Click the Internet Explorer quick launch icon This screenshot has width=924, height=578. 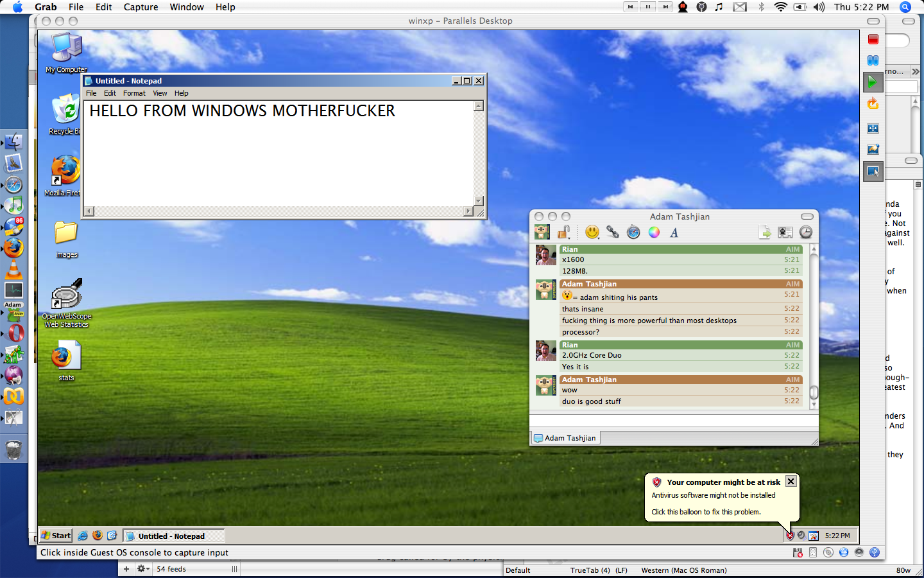tap(83, 536)
